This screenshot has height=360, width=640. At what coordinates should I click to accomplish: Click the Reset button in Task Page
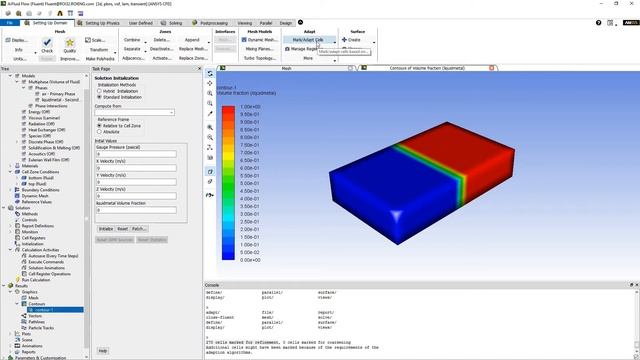pyautogui.click(x=122, y=229)
